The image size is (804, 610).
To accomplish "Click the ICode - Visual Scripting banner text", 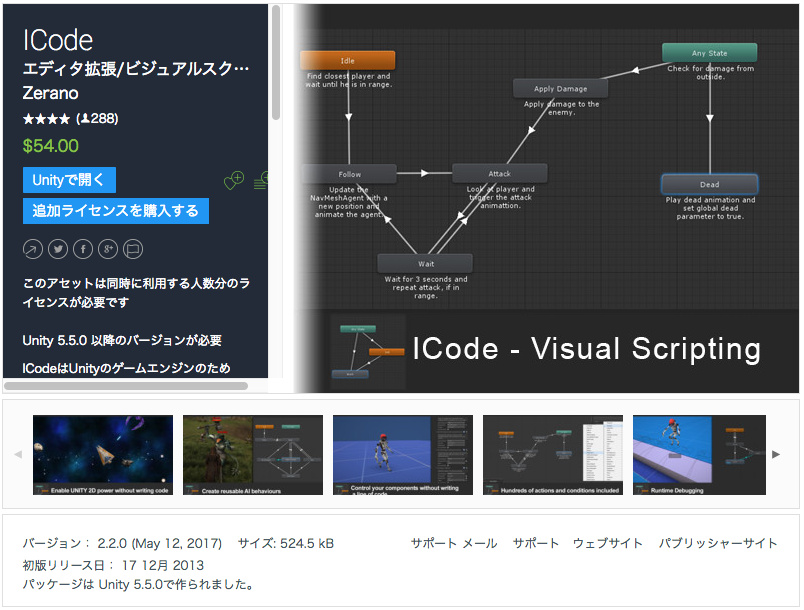I will 587,349.
